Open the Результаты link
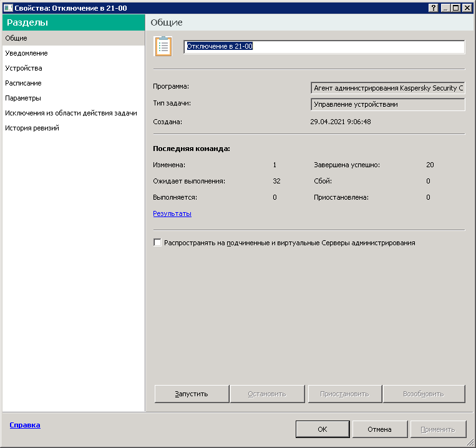This screenshot has width=476, height=448. tap(172, 213)
